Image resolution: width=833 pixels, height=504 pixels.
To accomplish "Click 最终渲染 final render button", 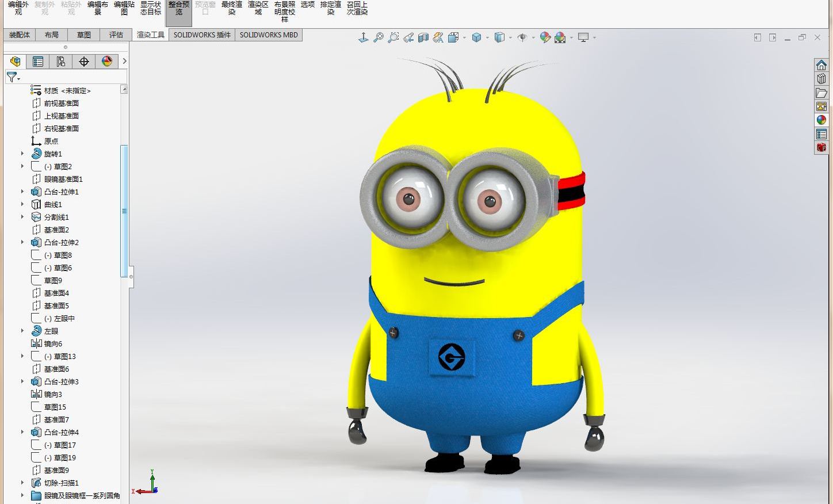I will click(232, 8).
